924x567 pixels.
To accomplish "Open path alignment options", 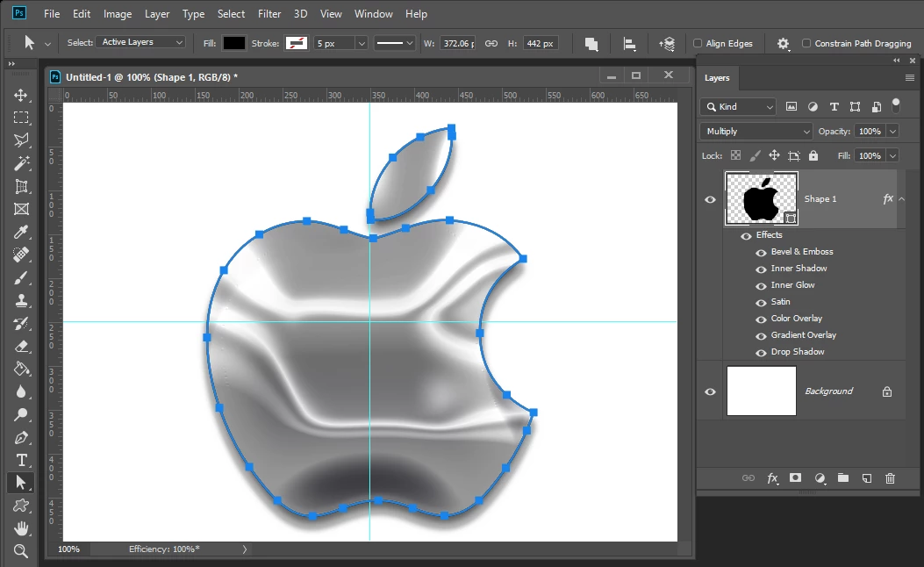I will click(x=629, y=44).
